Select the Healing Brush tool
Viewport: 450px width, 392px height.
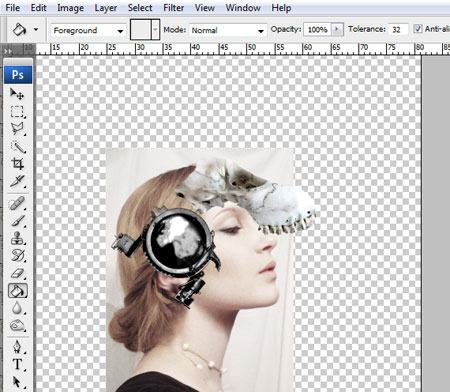[x=17, y=203]
